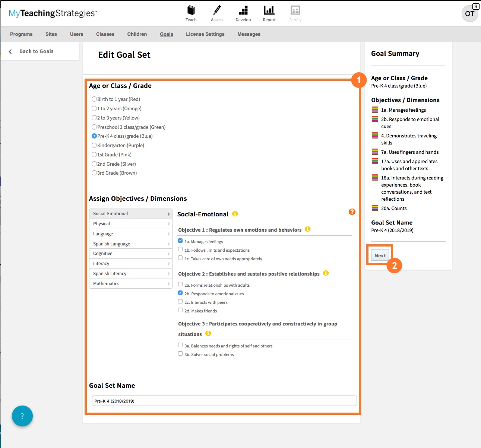Click the Back to Goals link
Viewport: 481px width, 448px height.
(36, 51)
